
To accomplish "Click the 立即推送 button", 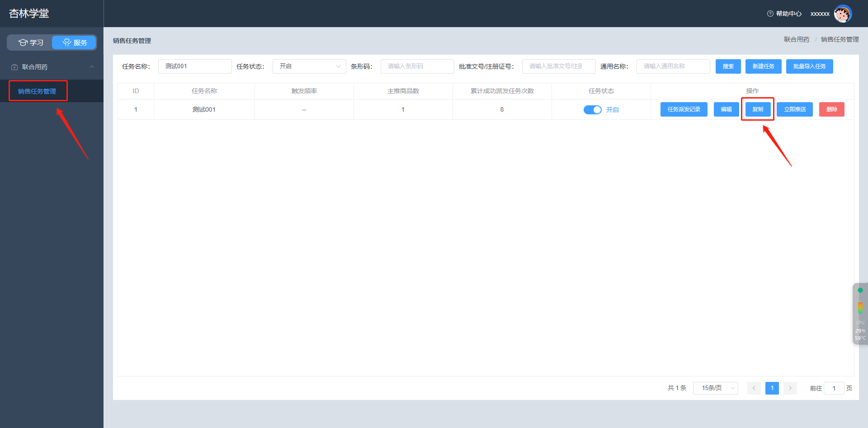I will coord(794,109).
